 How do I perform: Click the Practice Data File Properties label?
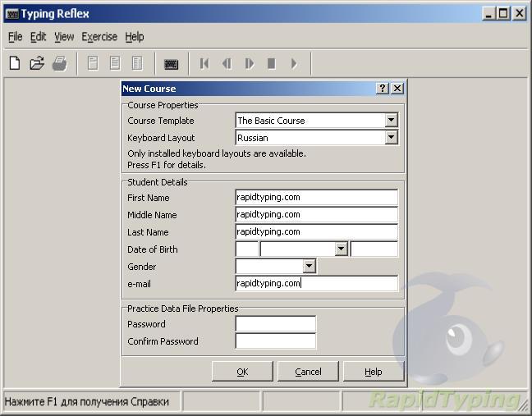pos(182,309)
